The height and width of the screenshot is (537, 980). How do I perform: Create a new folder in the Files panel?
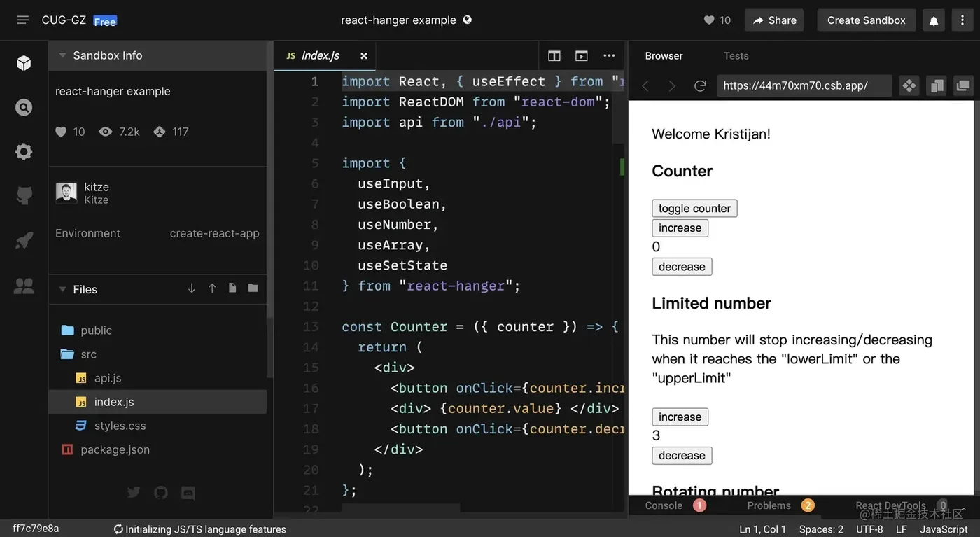pyautogui.click(x=253, y=288)
